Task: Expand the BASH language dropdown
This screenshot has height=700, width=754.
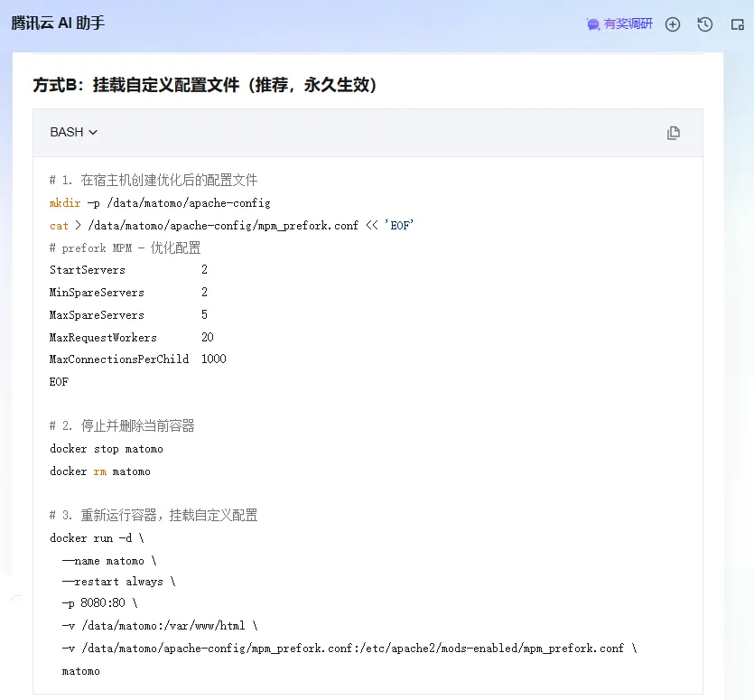Action: (73, 132)
